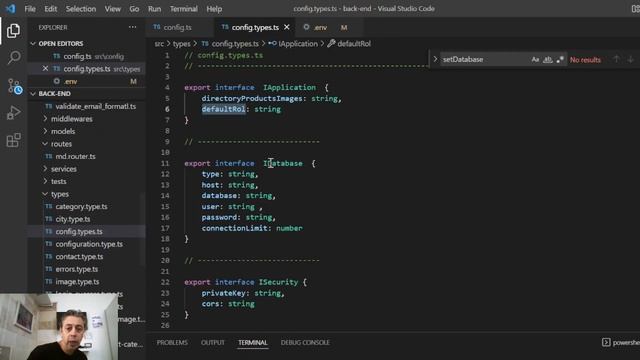Open the Explorer view in activity bar
640x360 pixels.
click(13, 31)
